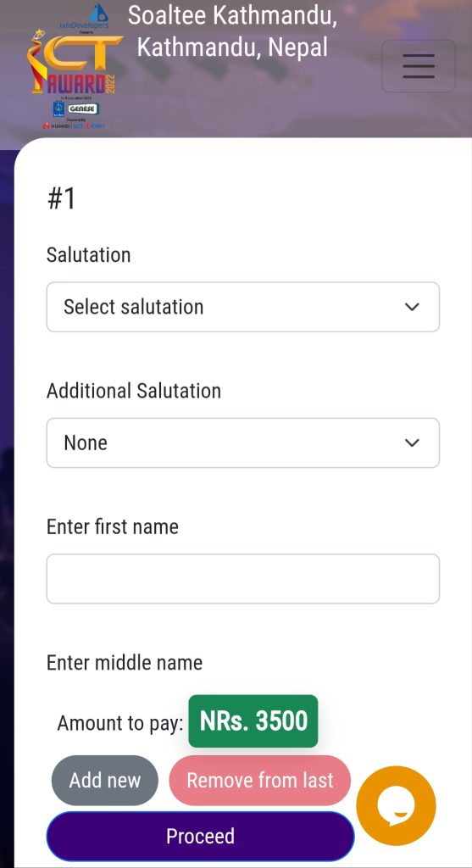Click the Proceed button
This screenshot has width=472, height=868.
click(x=200, y=836)
